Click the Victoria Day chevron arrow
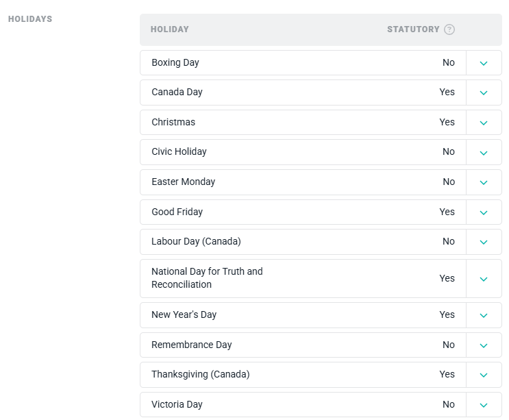This screenshot has width=509, height=420. coord(484,405)
